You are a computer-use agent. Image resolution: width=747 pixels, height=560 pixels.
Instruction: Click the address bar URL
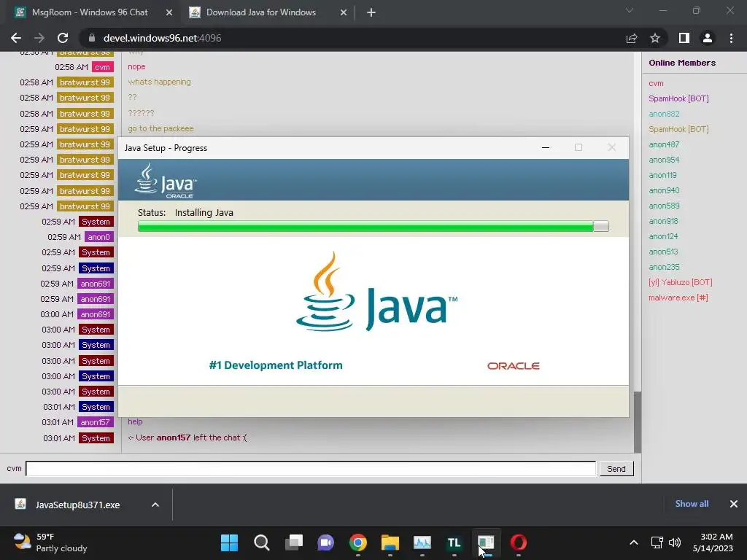(162, 38)
